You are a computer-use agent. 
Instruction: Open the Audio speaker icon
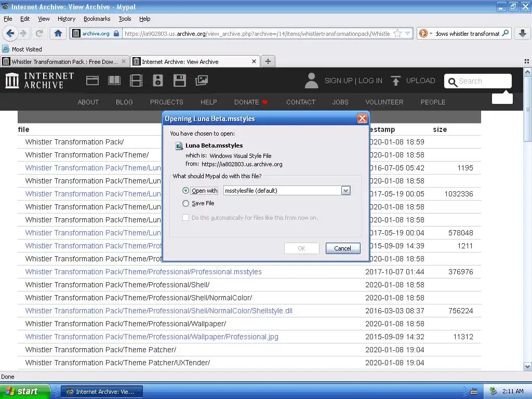click(x=158, y=81)
